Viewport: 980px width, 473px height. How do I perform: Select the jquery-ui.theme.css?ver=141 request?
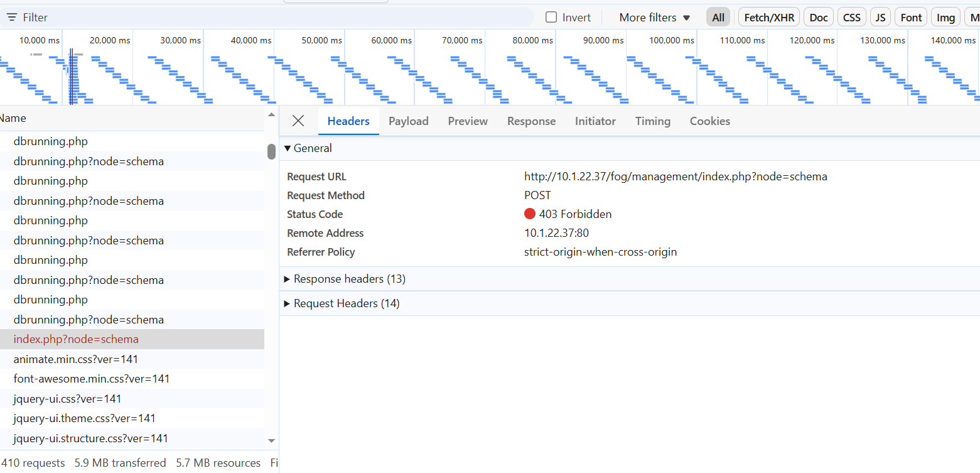132,418
